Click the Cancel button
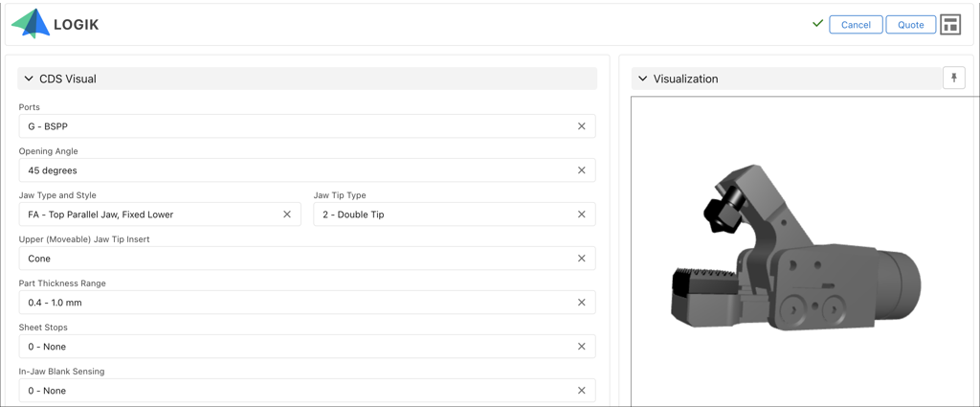The width and height of the screenshot is (980, 407). (856, 24)
